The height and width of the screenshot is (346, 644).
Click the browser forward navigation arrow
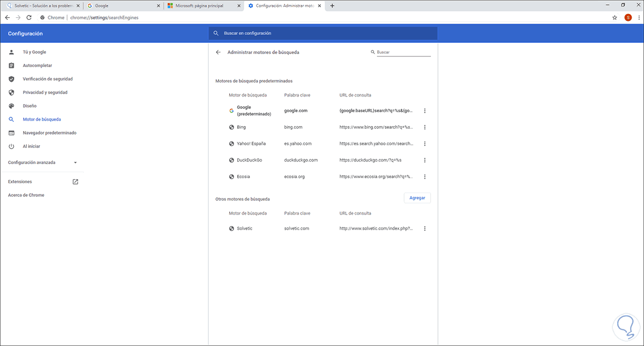click(18, 17)
